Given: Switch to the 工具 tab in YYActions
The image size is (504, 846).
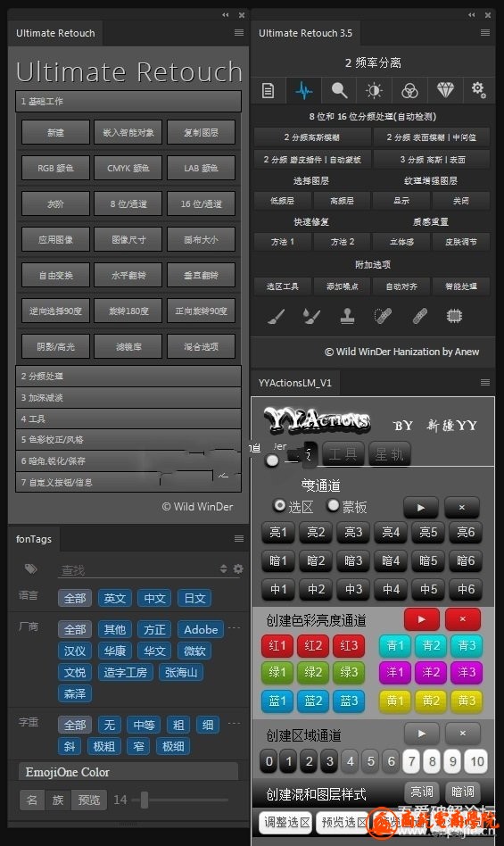Looking at the screenshot, I should click(x=343, y=454).
